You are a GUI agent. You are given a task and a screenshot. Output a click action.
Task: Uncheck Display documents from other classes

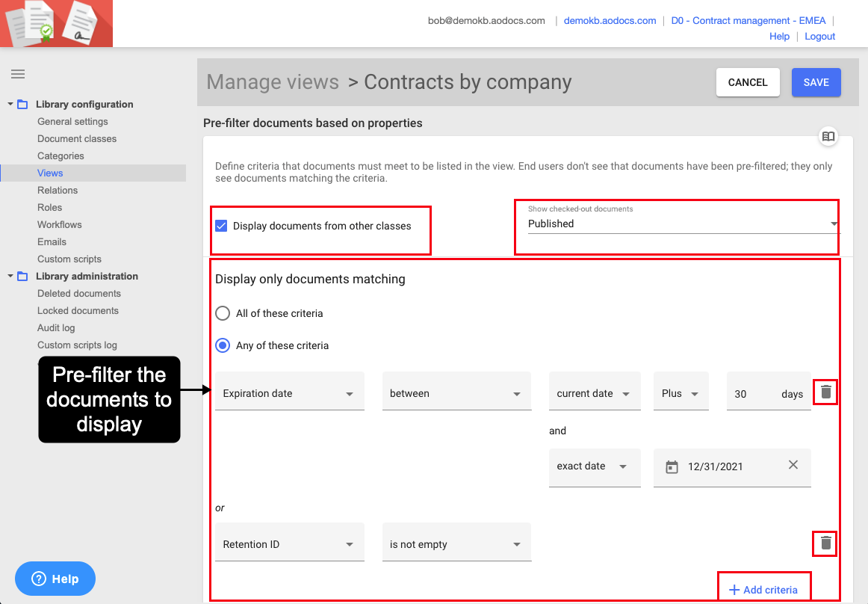[221, 226]
